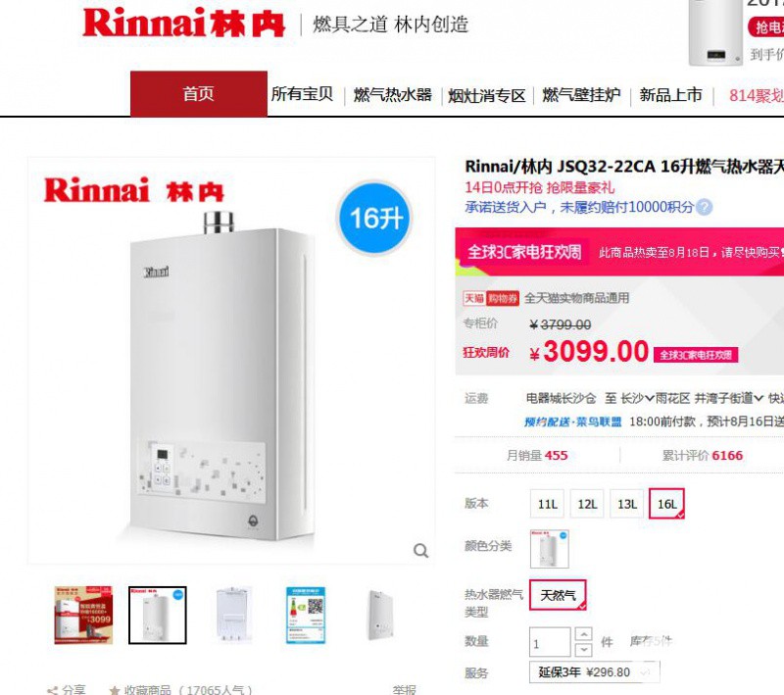Open the 延保3年 service dropdown
The height and width of the screenshot is (695, 784).
[x=595, y=672]
